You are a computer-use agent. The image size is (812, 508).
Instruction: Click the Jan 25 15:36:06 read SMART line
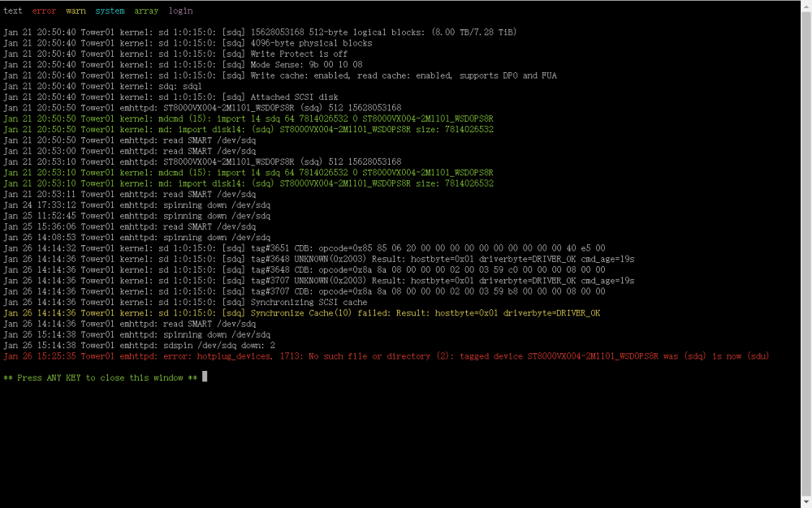129,226
